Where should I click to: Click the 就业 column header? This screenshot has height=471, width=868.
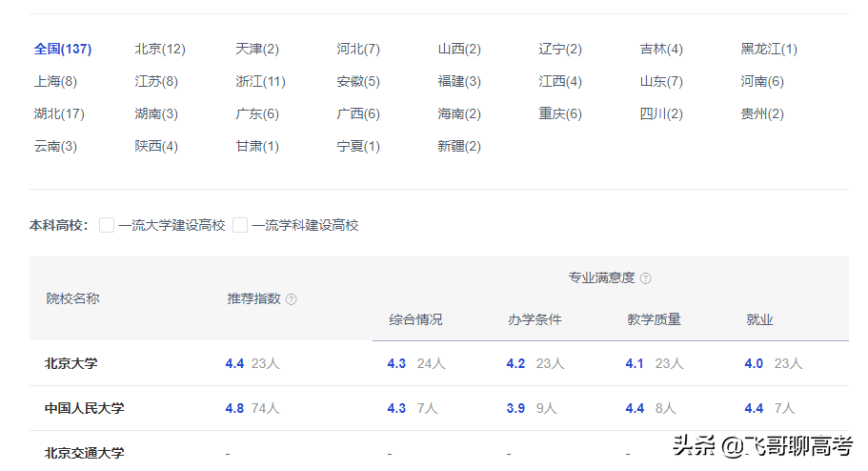pyautogui.click(x=759, y=319)
